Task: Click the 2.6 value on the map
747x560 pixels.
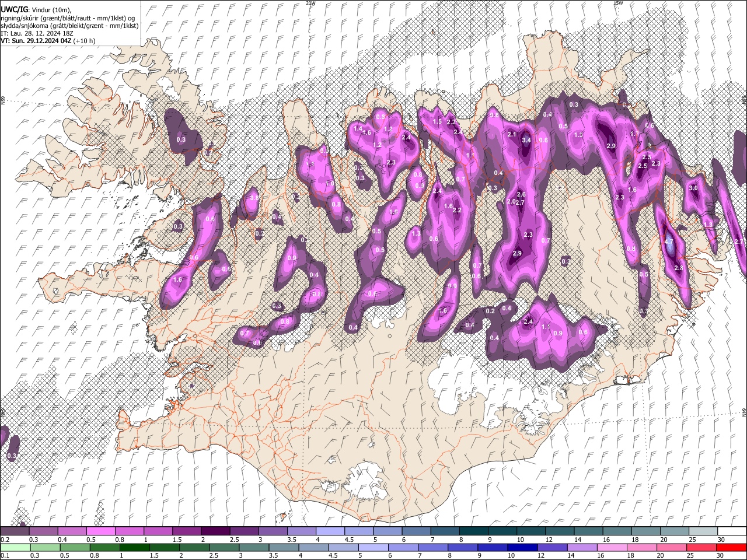Action: 521,194
